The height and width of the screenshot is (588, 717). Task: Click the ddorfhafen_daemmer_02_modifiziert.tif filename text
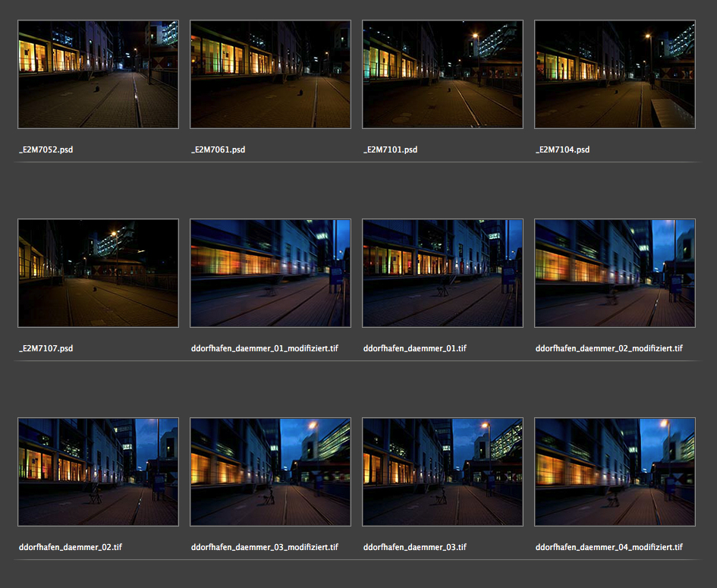coord(609,348)
